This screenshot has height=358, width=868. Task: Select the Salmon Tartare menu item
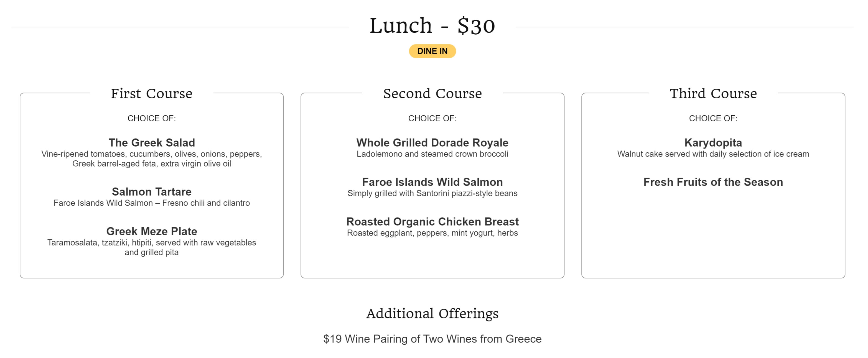point(152,192)
